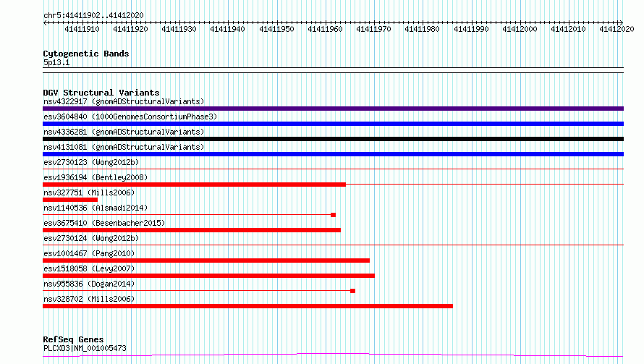Click ruler position 41411980
Screen dimensions: 644x364
coord(422,29)
